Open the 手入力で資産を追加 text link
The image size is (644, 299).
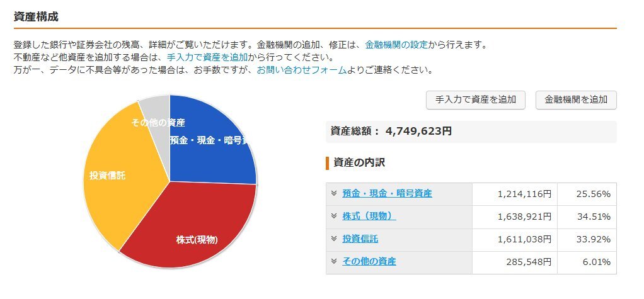pos(207,57)
